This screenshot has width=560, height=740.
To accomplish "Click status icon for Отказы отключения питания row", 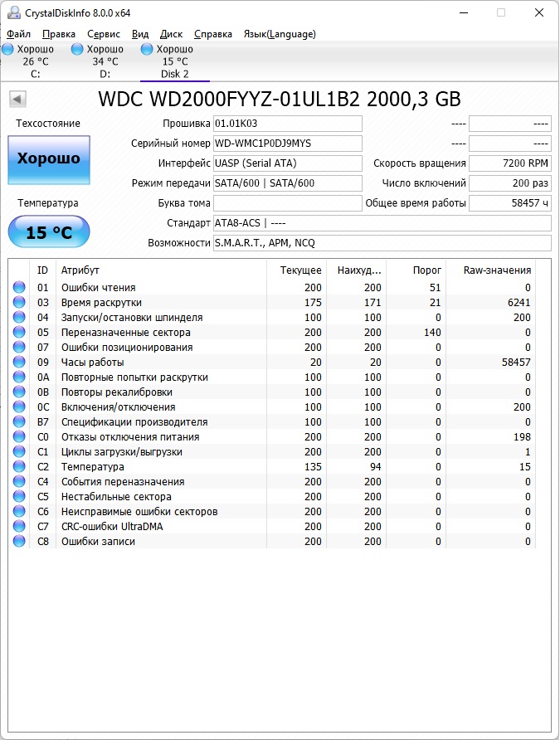I will point(19,436).
